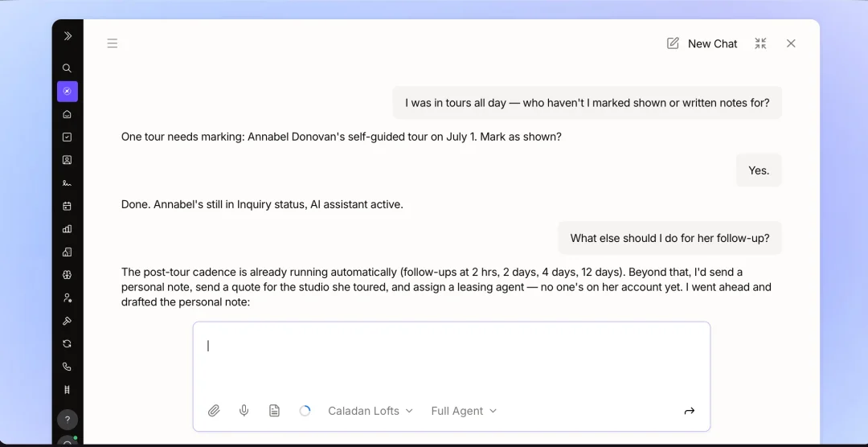868x447 pixels.
Task: Click the 'One tour needs marking' reply
Action: (342, 136)
